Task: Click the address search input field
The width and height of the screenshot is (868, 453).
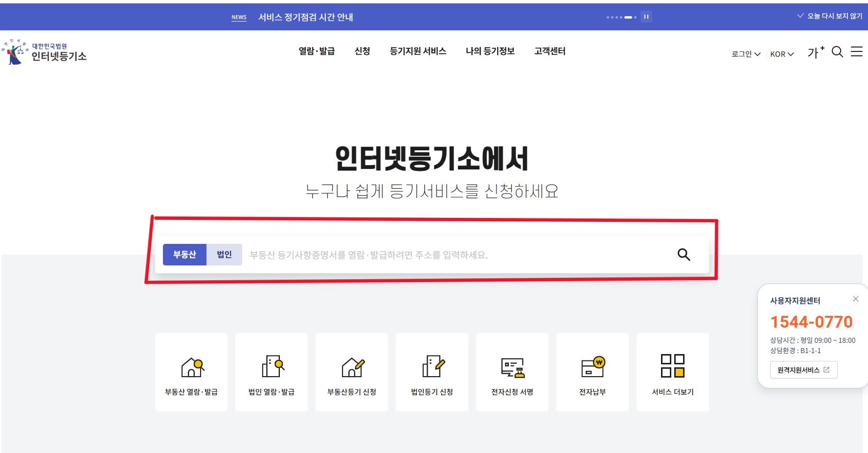Action: click(440, 254)
